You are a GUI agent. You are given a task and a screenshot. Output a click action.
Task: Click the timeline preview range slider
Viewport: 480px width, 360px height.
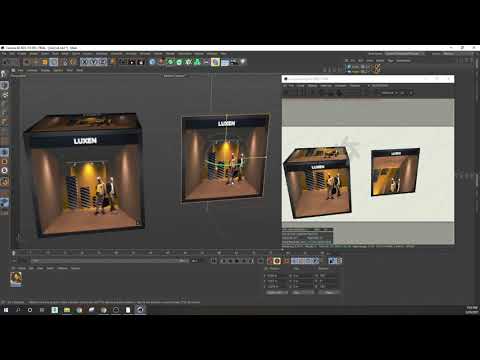(110, 261)
